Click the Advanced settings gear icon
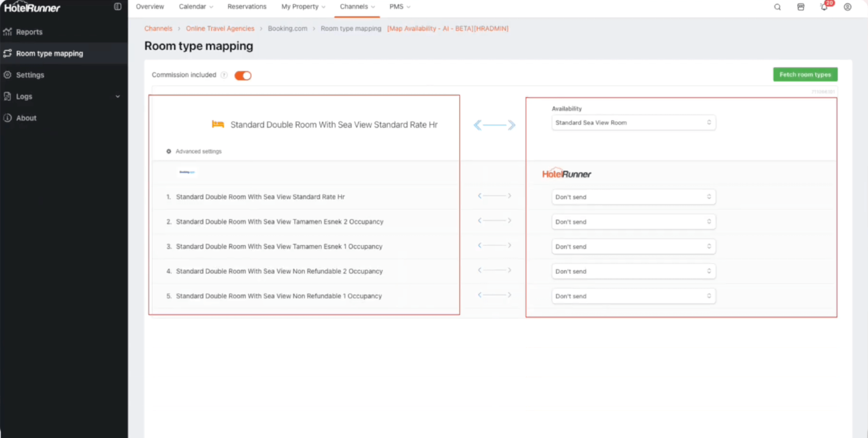 pyautogui.click(x=169, y=151)
